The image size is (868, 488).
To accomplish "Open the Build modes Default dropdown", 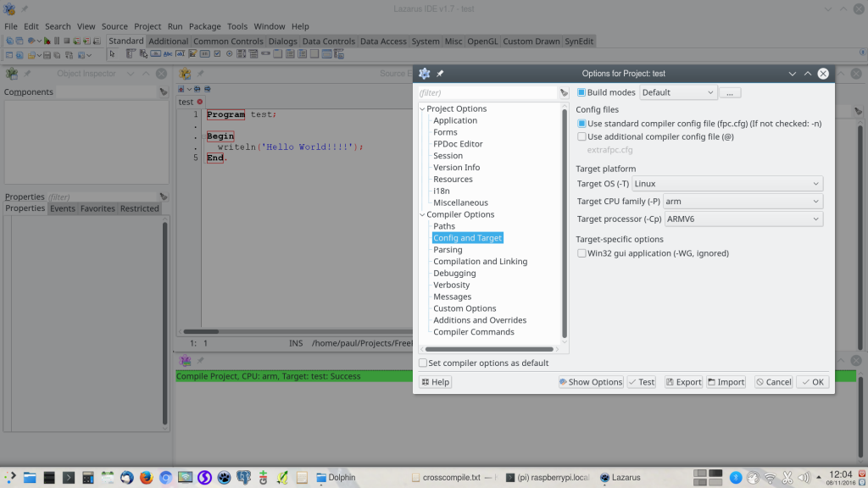I will click(x=678, y=92).
